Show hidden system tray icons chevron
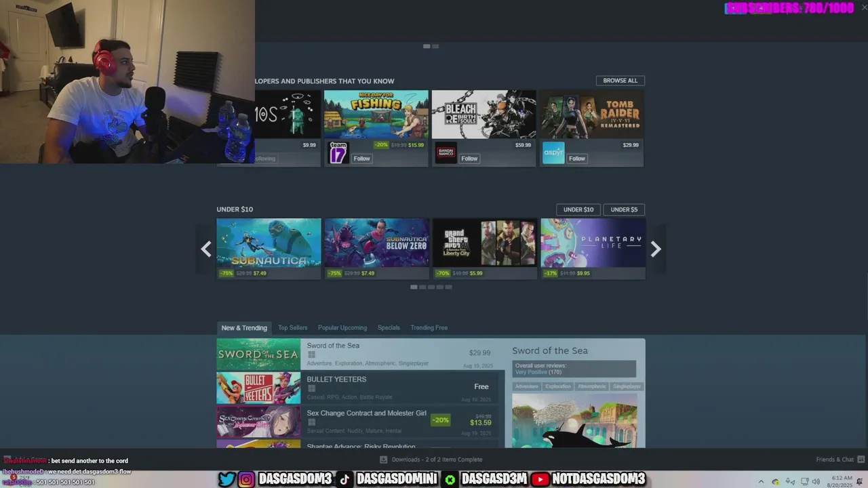The width and height of the screenshot is (868, 488). tap(761, 482)
